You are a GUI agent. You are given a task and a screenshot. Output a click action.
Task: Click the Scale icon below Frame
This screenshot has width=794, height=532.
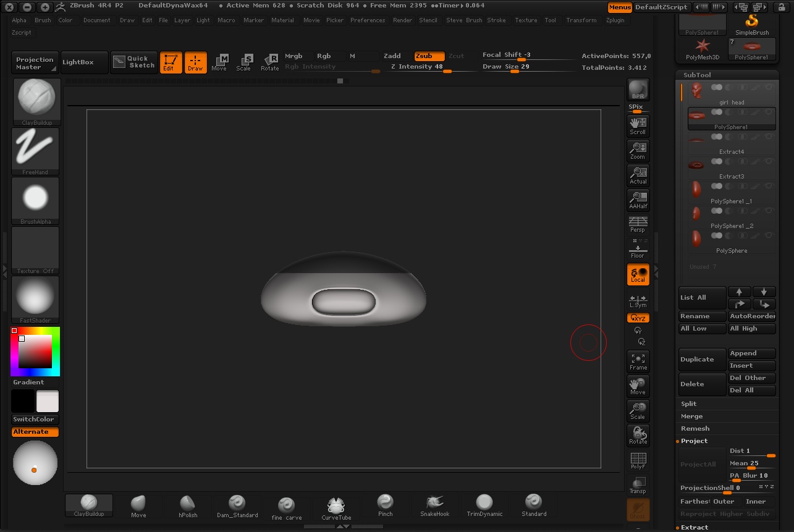click(638, 411)
